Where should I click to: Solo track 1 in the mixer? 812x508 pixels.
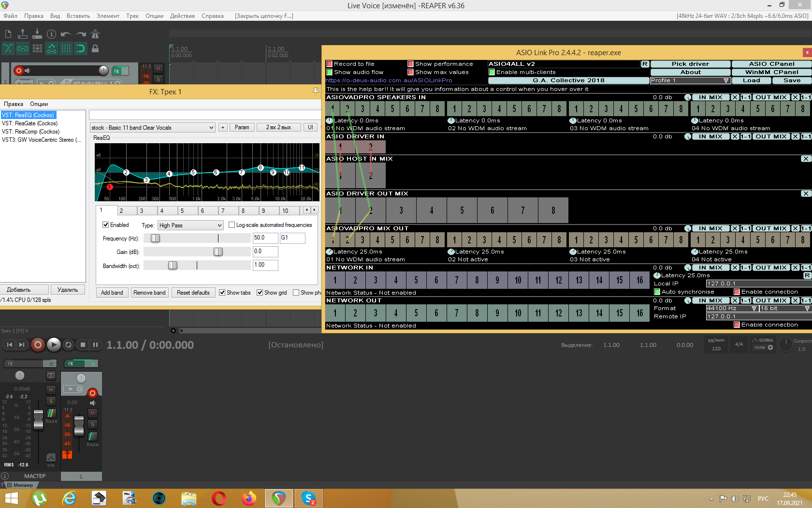92,424
